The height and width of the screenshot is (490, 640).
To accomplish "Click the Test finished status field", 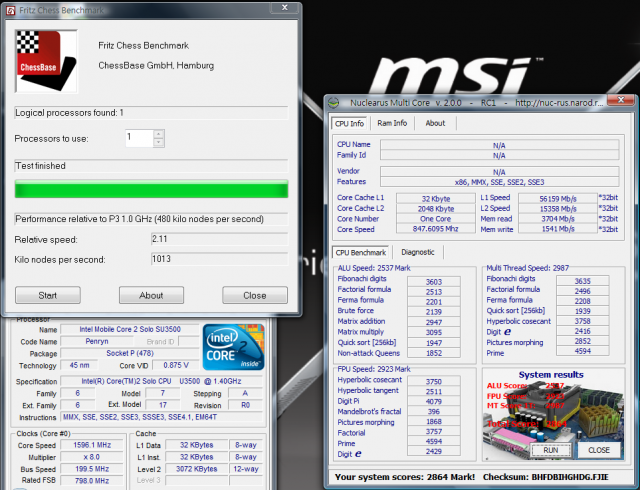I will 151,166.
